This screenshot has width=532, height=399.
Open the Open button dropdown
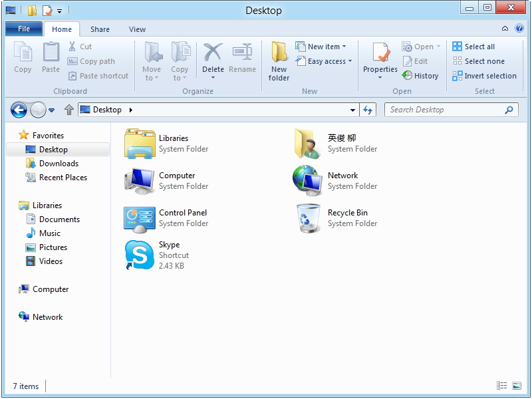pos(438,46)
